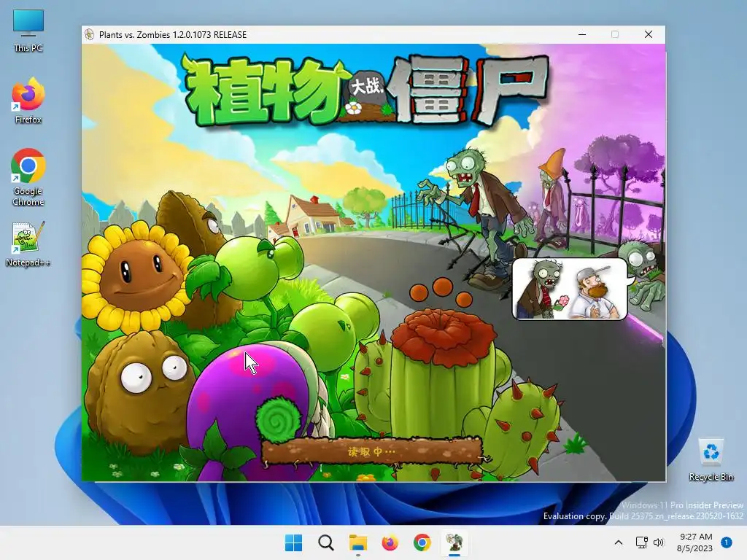Open the Windows Start menu

coord(293,542)
